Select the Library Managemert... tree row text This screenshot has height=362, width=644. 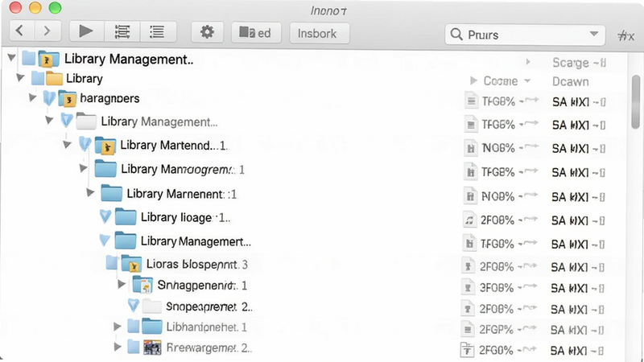(x=196, y=241)
